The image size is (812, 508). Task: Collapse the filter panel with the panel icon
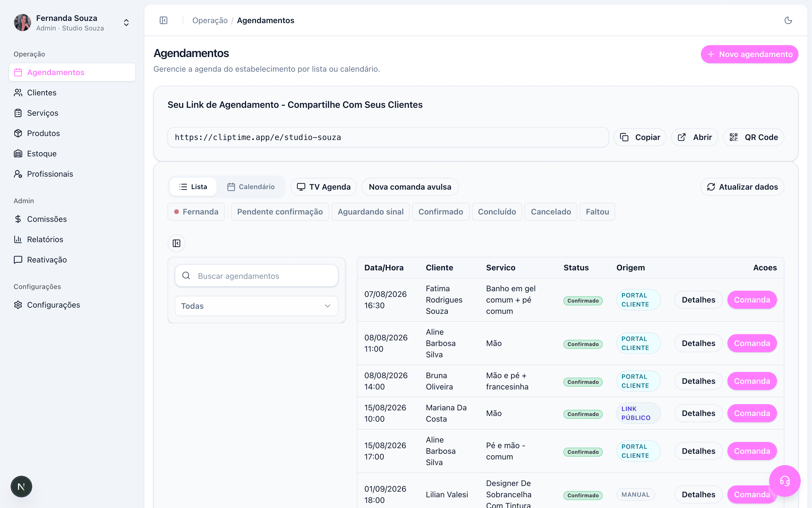click(176, 243)
